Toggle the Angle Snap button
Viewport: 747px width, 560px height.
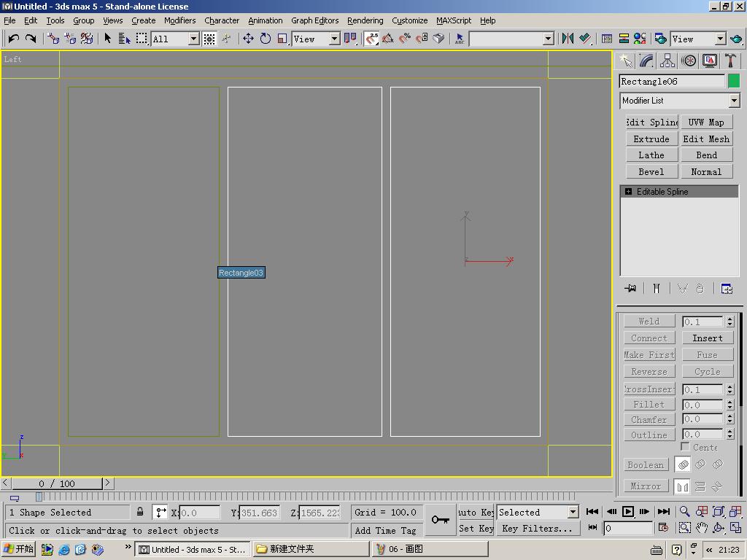[388, 39]
